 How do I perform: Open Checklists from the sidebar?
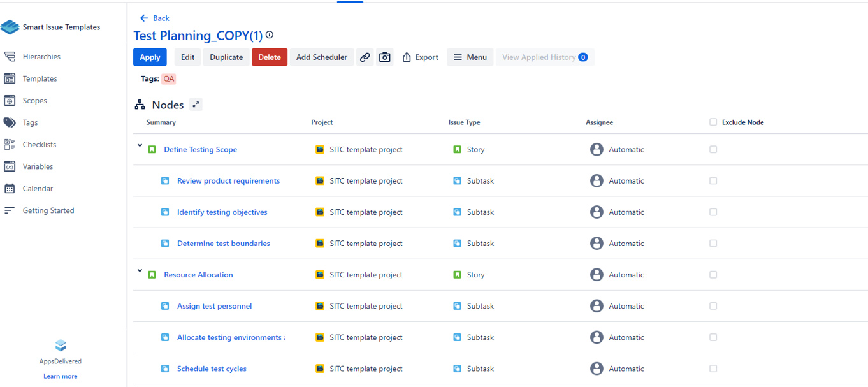tap(40, 145)
